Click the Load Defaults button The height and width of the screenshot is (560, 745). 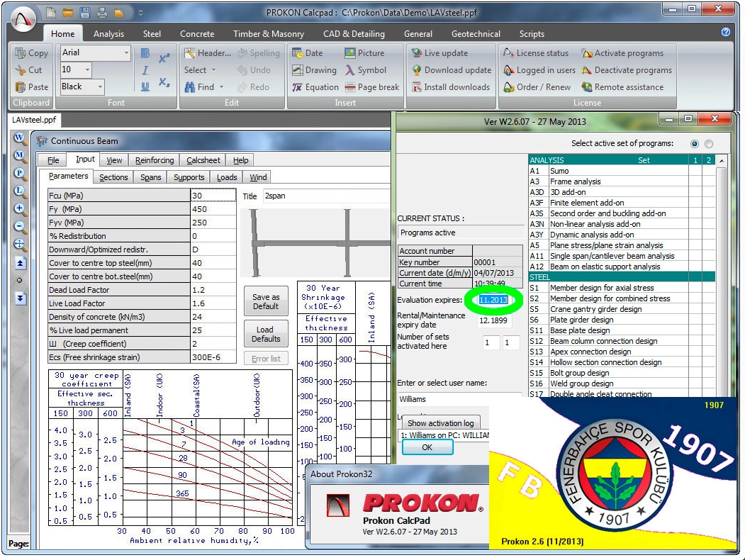266,335
